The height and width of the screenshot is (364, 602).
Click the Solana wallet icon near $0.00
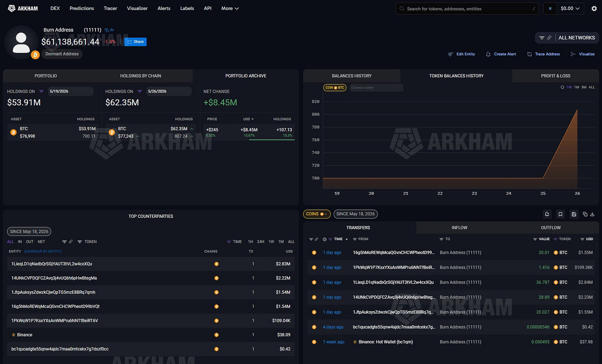coord(550,8)
